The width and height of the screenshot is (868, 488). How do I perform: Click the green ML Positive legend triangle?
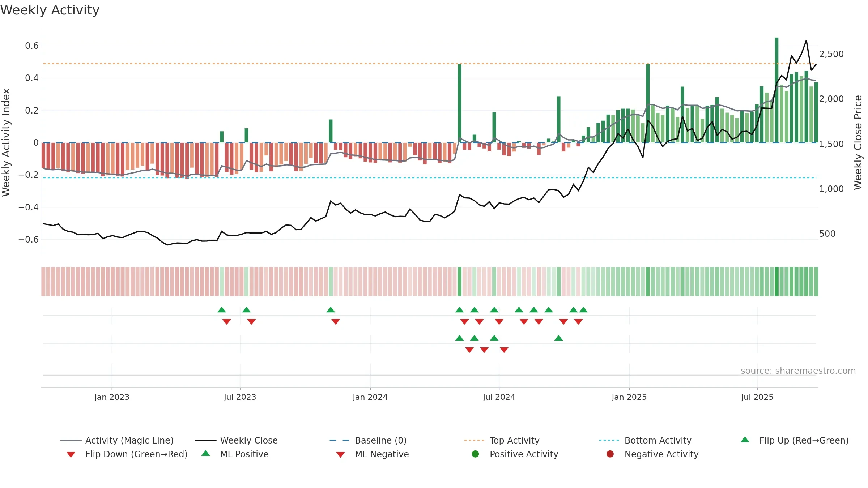(x=206, y=453)
